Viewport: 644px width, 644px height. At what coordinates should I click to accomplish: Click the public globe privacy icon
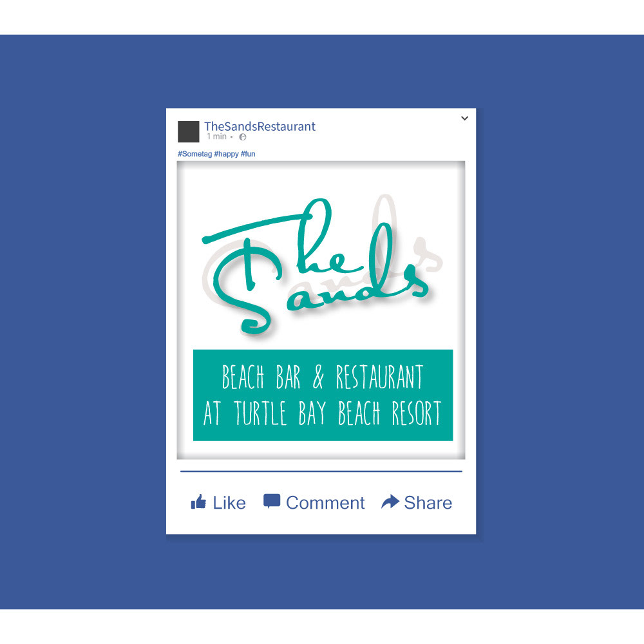[x=243, y=137]
